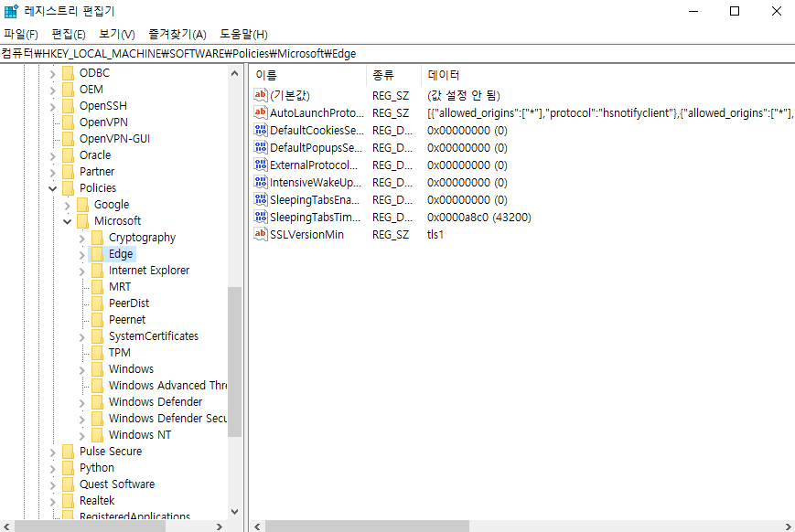Open the 도움말(H) menu
The width and height of the screenshot is (795, 532).
tap(243, 34)
